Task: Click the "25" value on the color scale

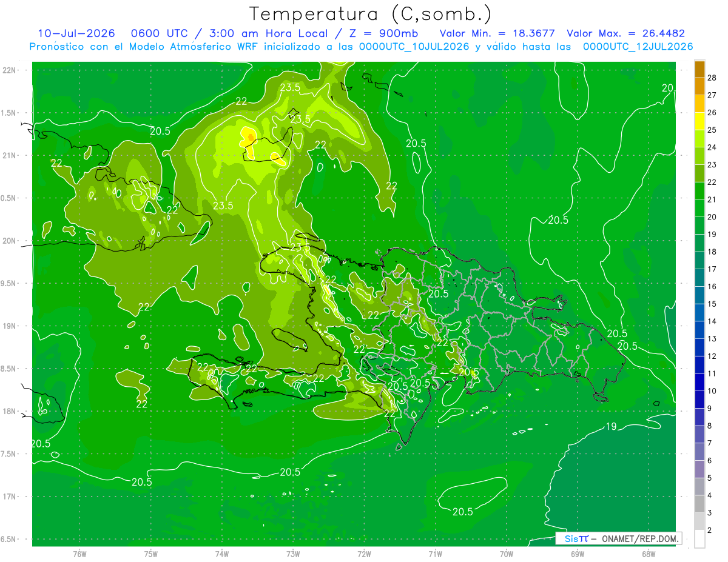Action: pyautogui.click(x=712, y=130)
